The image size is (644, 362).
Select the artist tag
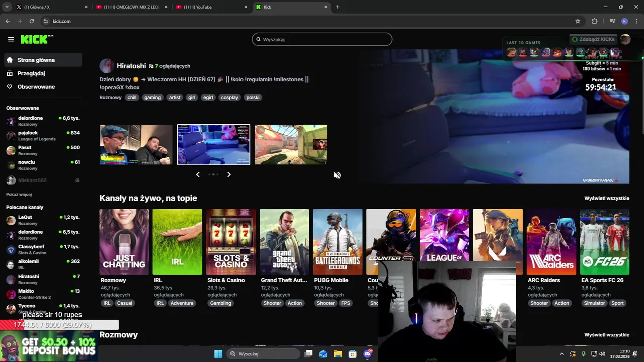click(x=175, y=97)
